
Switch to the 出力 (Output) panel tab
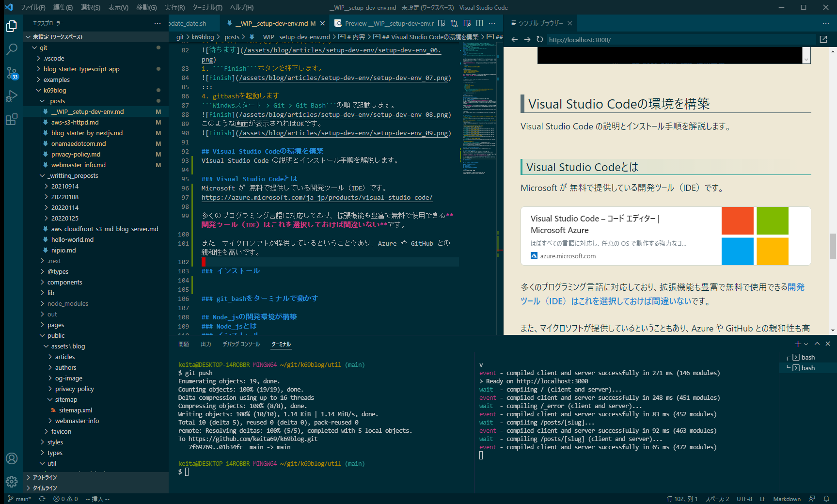[206, 344]
